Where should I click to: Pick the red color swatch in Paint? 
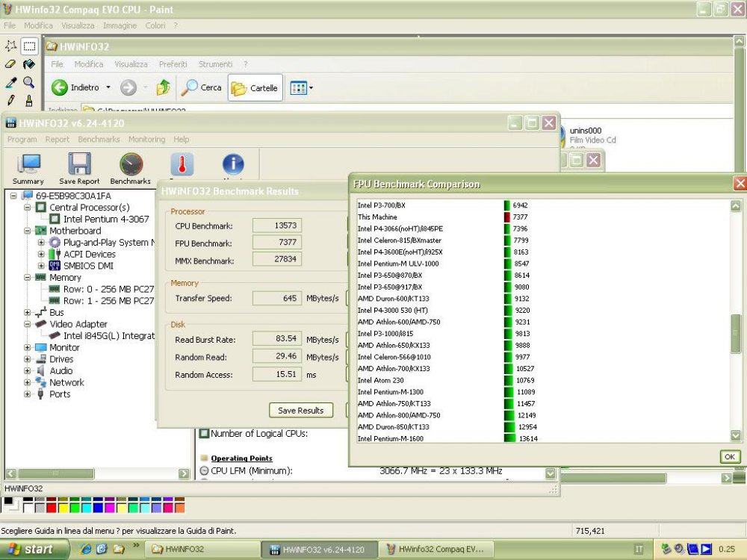point(50,506)
